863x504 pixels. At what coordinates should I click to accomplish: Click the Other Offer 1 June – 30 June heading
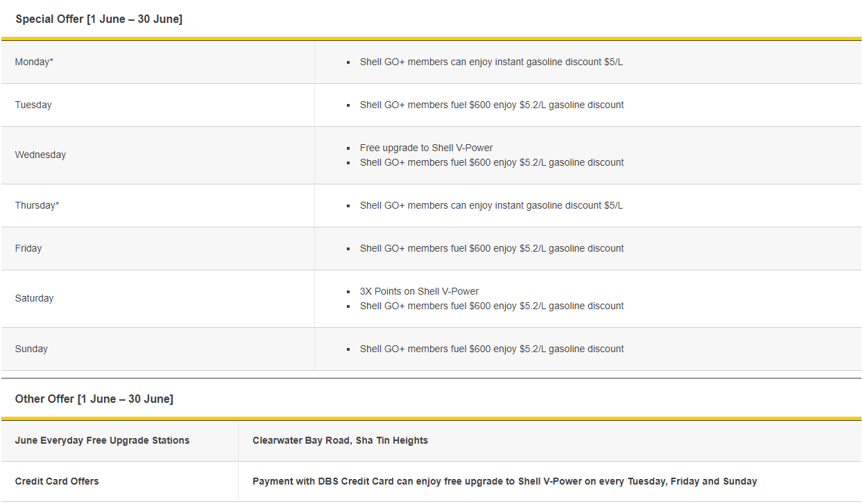94,399
